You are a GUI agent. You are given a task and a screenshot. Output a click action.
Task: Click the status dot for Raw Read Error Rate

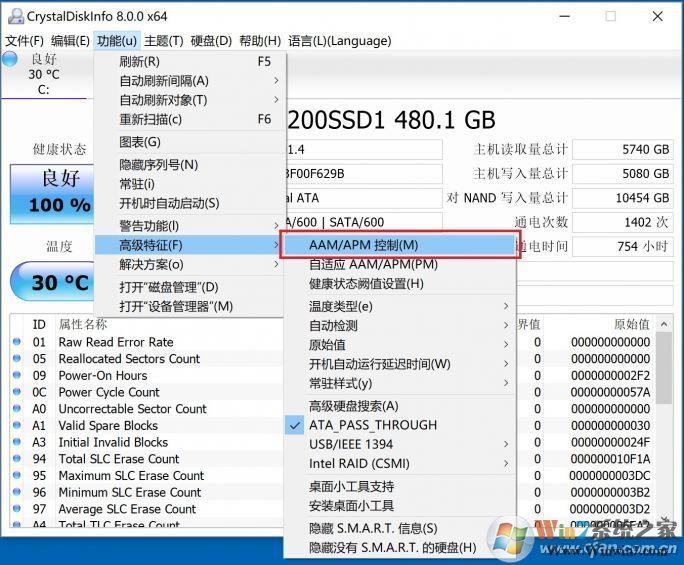coord(17,342)
